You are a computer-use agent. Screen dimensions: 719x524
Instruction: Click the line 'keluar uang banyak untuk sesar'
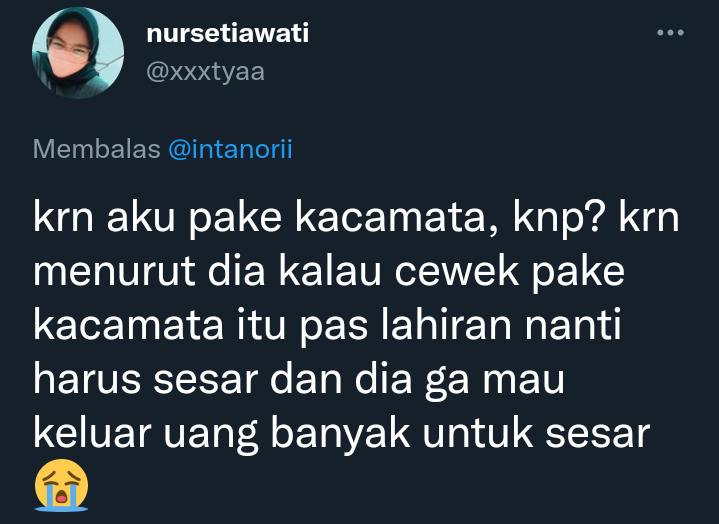(342, 432)
